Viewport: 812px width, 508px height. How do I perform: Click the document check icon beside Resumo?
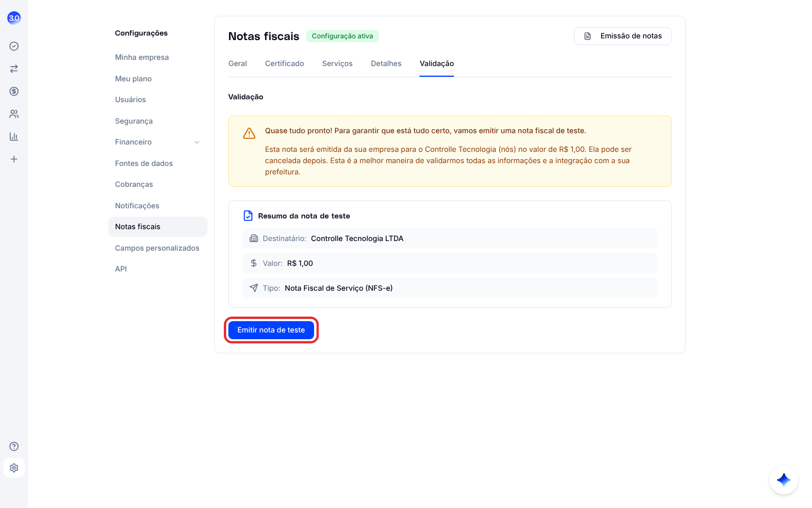tap(248, 216)
